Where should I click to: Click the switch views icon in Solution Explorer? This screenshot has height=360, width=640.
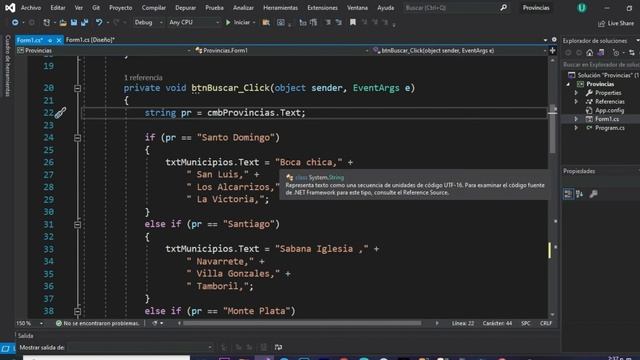(600, 53)
